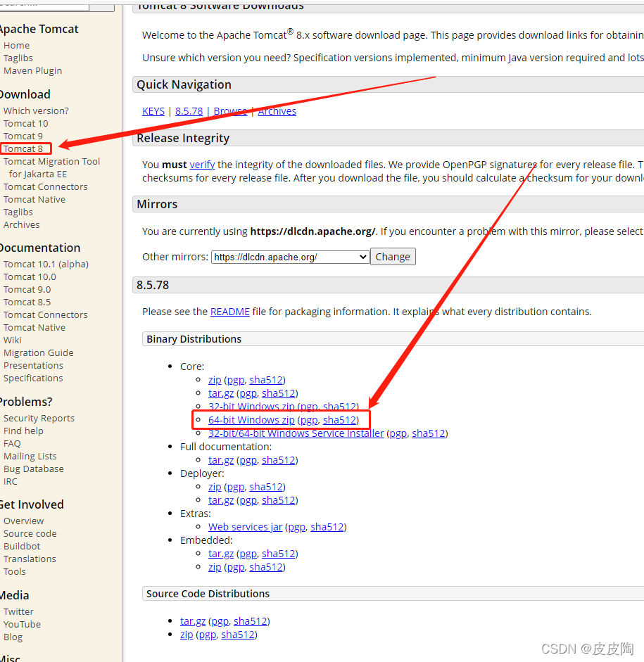Download the source code tar.gz
644x662 pixels.
point(193,621)
